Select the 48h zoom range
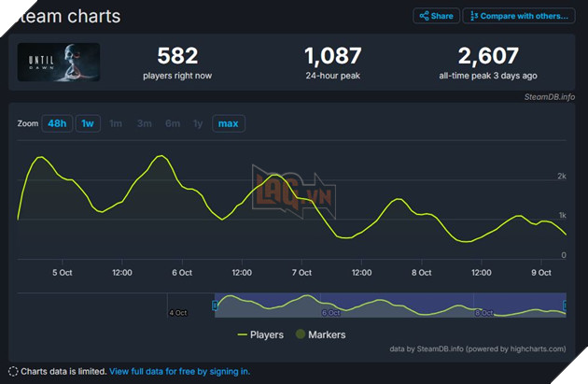The image size is (588, 384). coord(58,123)
